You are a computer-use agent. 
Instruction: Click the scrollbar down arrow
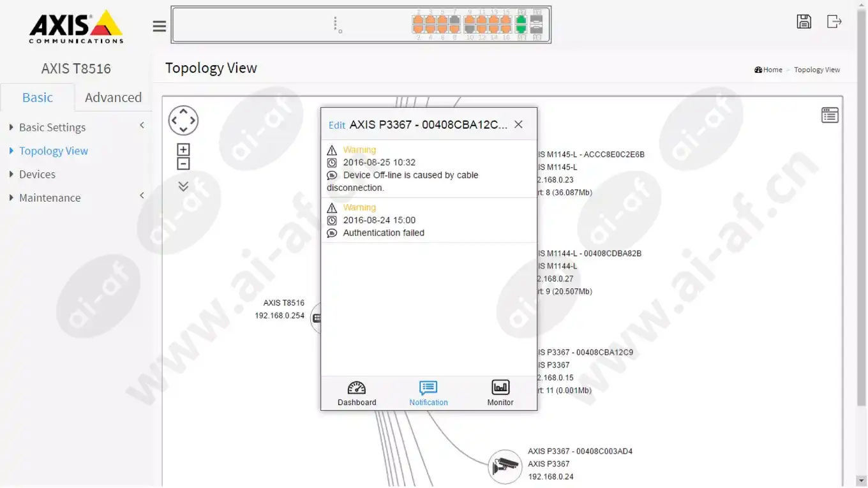point(862,482)
